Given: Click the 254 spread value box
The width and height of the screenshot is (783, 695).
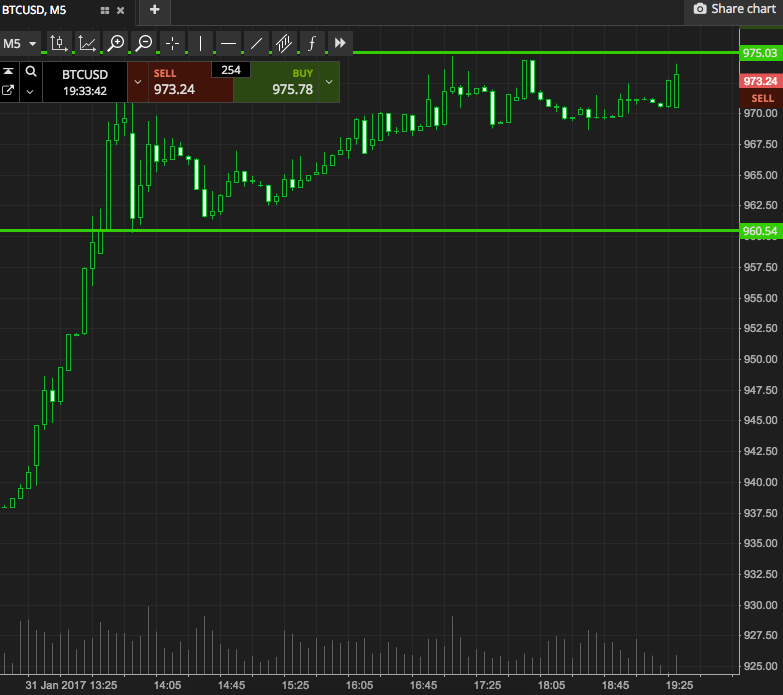Looking at the screenshot, I should pyautogui.click(x=231, y=70).
